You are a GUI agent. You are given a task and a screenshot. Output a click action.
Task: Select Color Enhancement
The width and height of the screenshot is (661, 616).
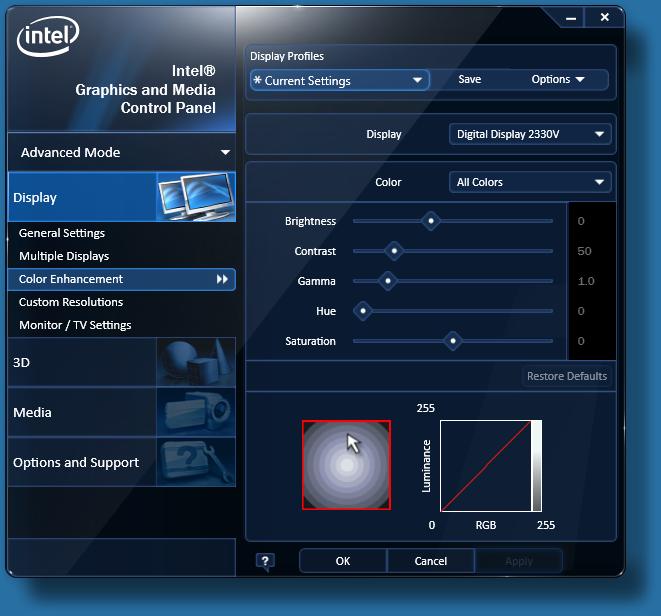121,279
